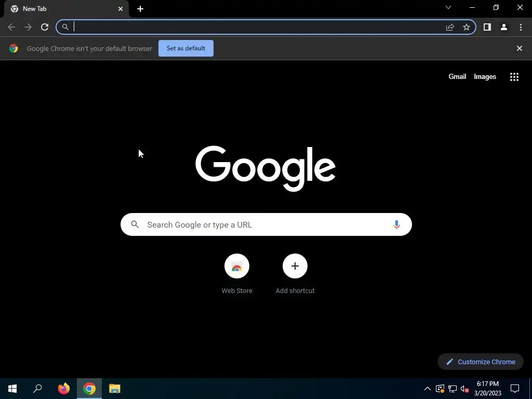Open taskbar search magnifier
Viewport: 532px width, 399px height.
[37, 389]
